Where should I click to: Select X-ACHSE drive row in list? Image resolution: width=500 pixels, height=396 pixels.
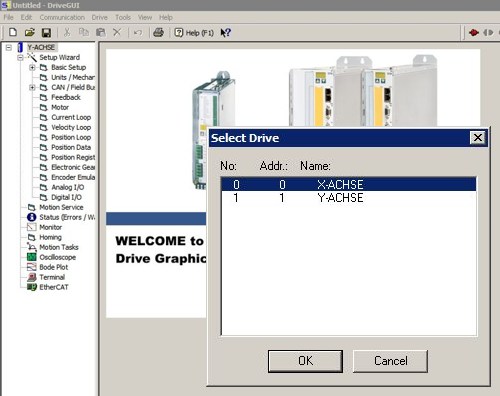[349, 184]
